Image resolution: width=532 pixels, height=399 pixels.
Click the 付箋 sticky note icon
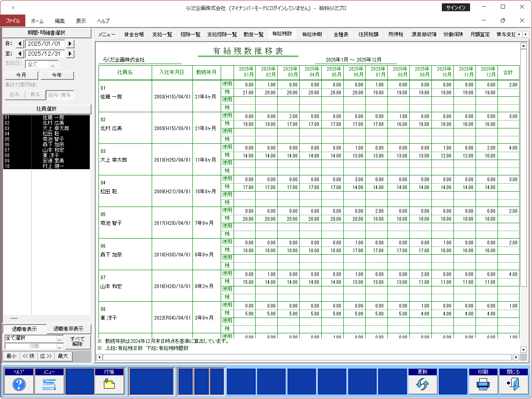pos(109,384)
